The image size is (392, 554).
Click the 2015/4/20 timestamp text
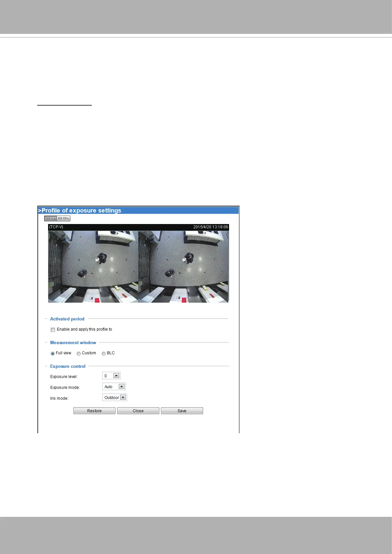211,227
